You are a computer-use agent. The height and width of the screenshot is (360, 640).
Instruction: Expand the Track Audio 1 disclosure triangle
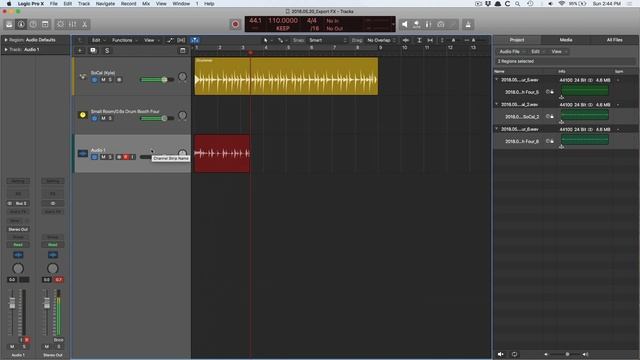[6, 49]
